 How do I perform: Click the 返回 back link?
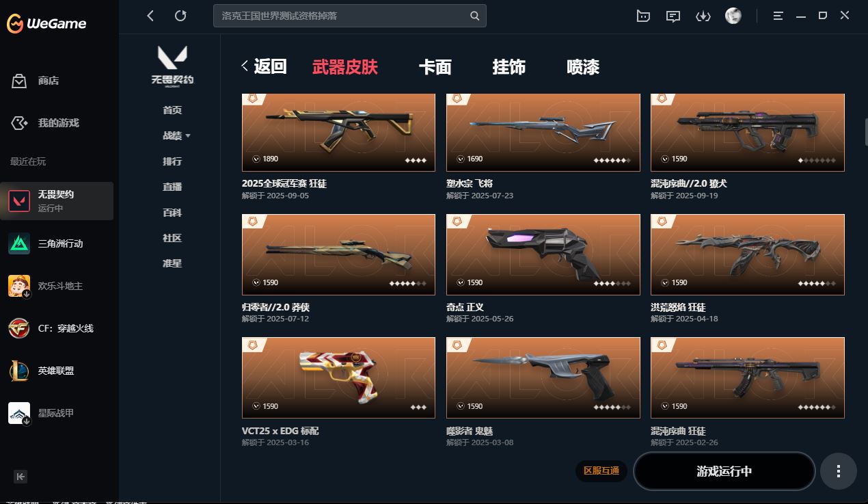click(264, 66)
